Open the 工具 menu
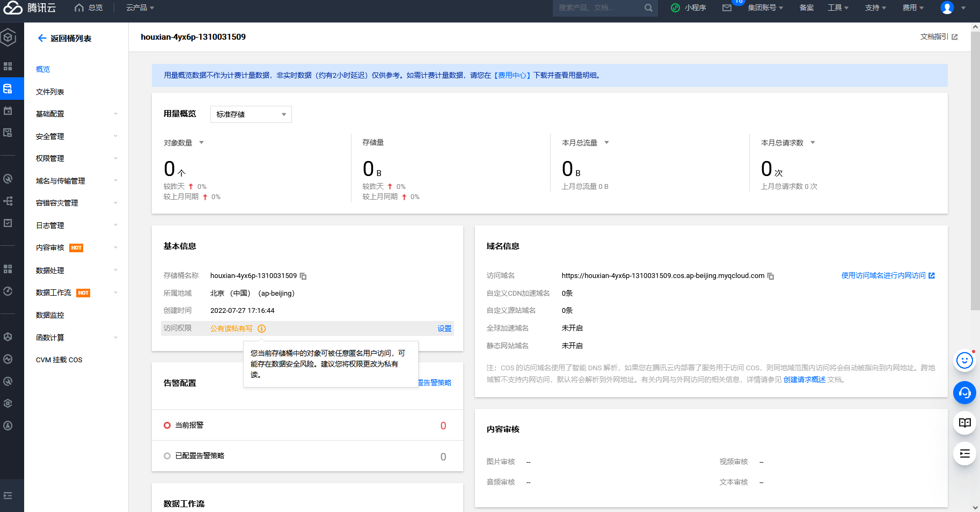 pos(838,8)
